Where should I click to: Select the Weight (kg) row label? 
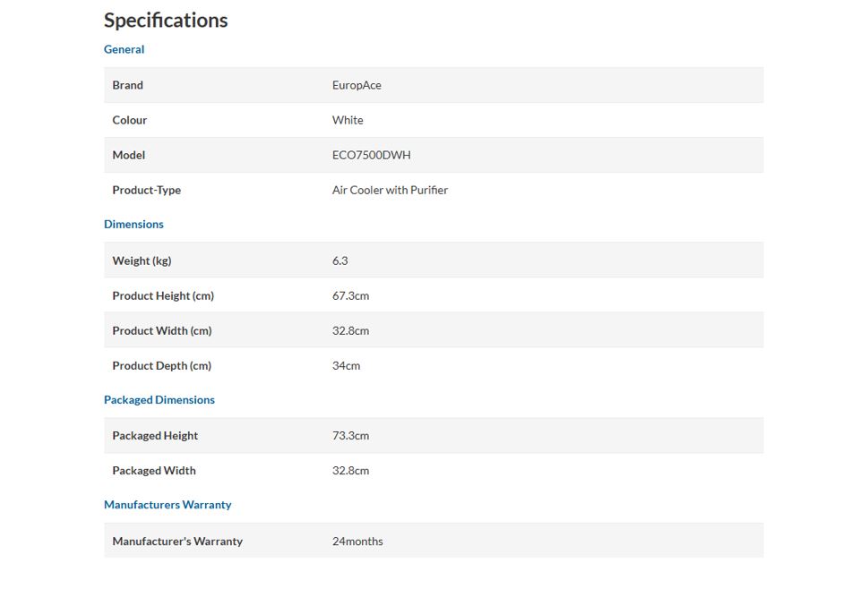click(x=142, y=260)
